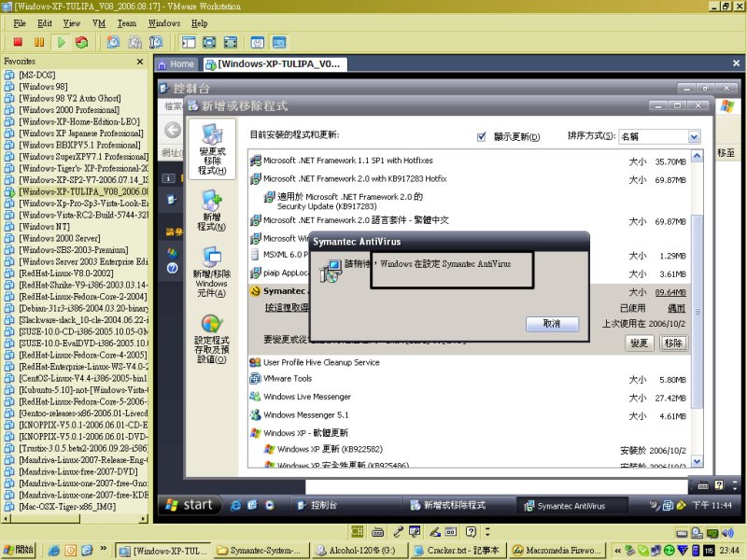Select [Windows 98] in Favorites
747x560 pixels.
(43, 87)
